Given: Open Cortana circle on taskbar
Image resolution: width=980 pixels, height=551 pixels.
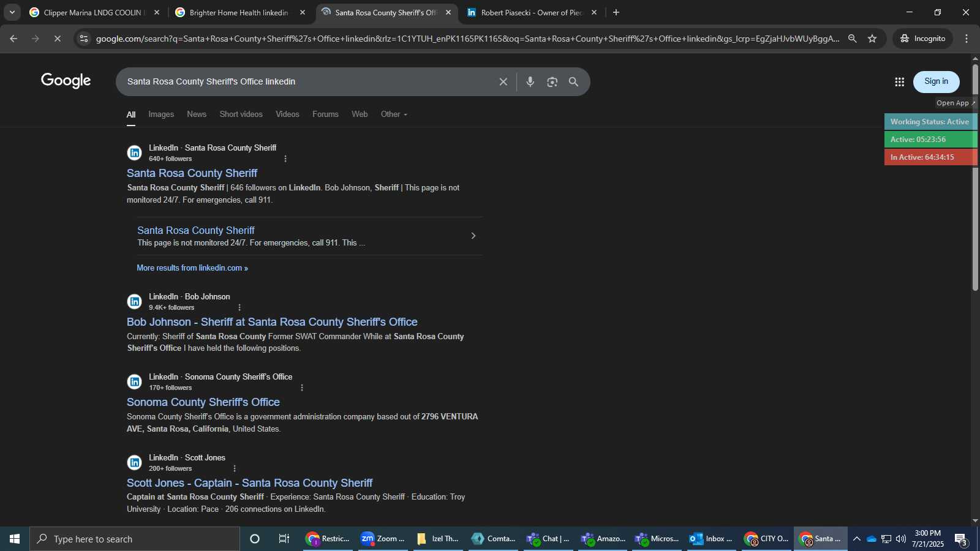Looking at the screenshot, I should click(x=255, y=539).
